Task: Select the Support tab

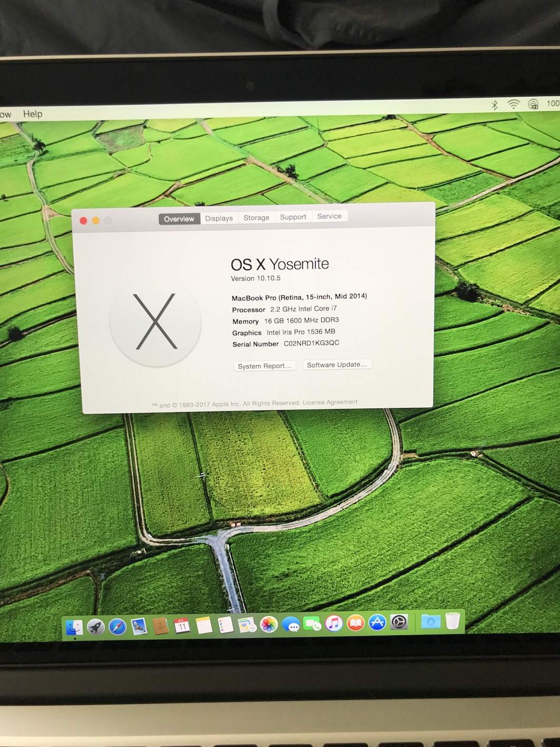Action: click(293, 217)
